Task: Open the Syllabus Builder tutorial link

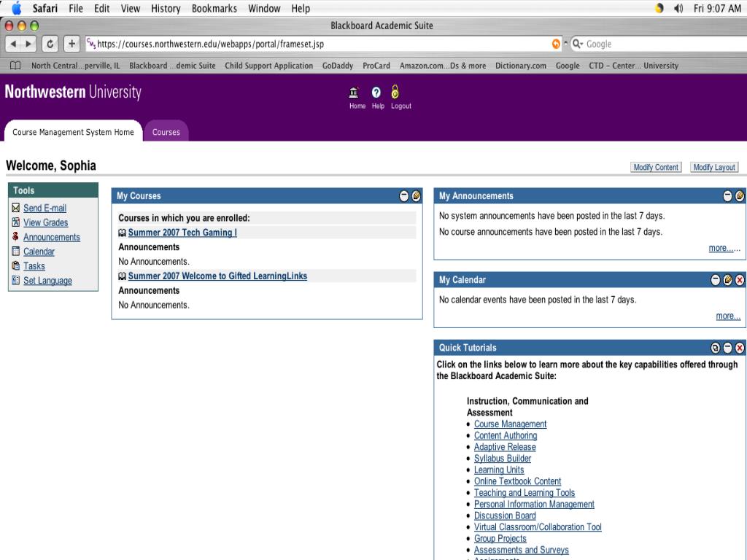Action: pyautogui.click(x=503, y=458)
